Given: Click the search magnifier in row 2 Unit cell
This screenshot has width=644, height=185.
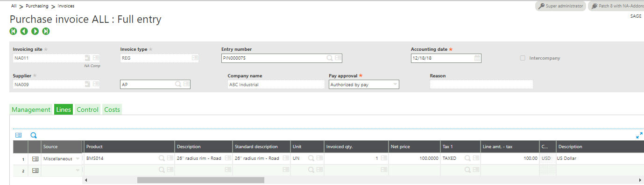Looking at the screenshot, I should click(311, 171).
